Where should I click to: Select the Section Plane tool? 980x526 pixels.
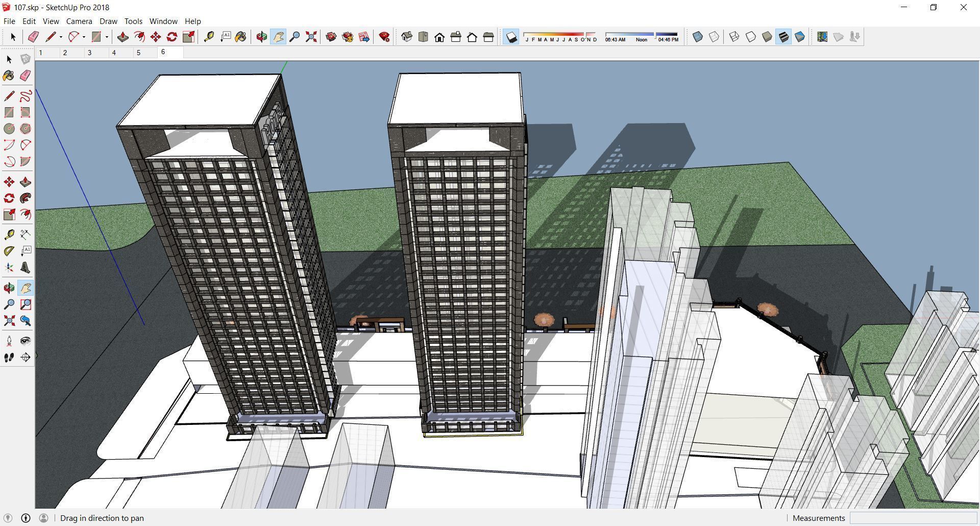[x=26, y=357]
